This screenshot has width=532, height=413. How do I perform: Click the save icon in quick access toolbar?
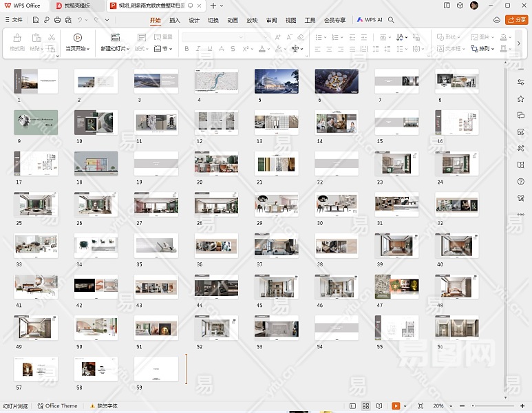click(36, 20)
